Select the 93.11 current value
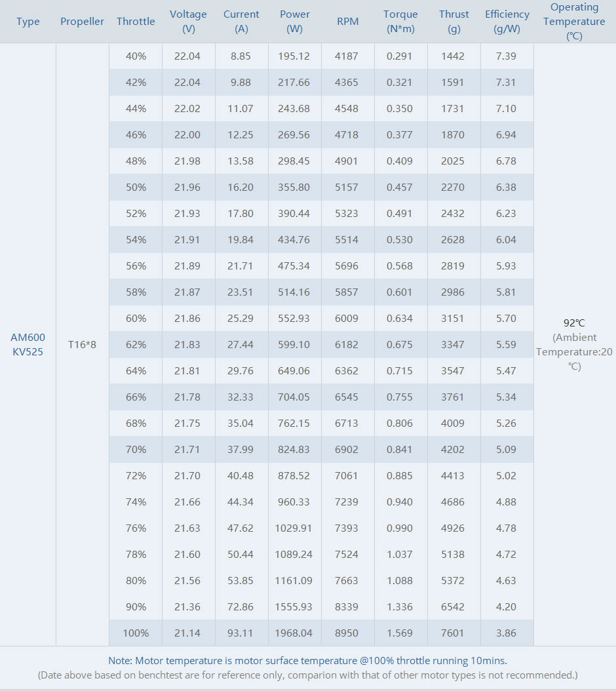Viewport: 616px width, 691px height. point(241,633)
